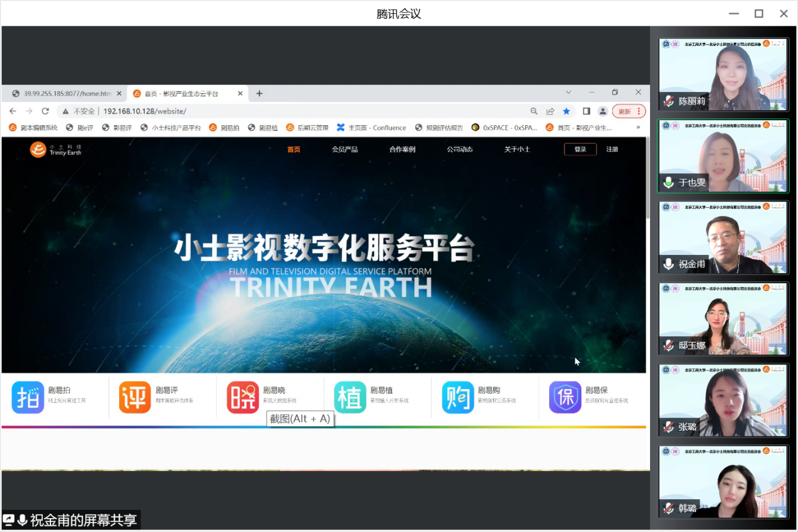
Task: Open the browser 更新 menu button
Action: coord(629,111)
